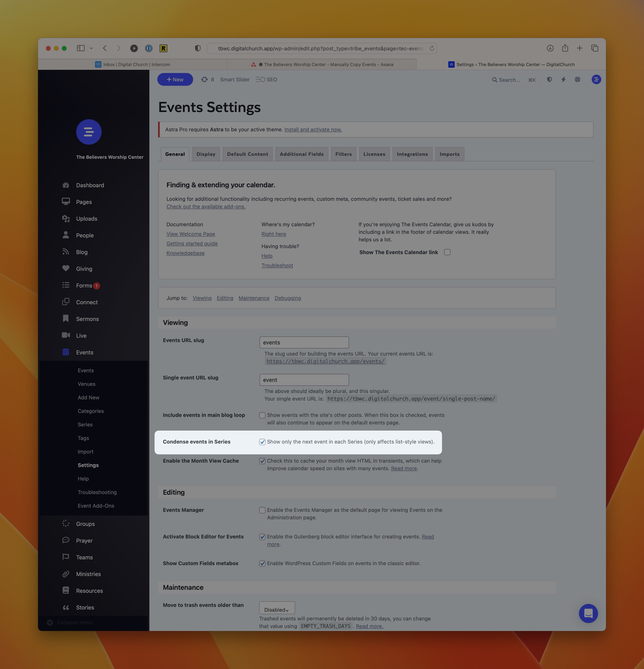The height and width of the screenshot is (669, 644).
Task: Reload page using address bar refresh icon
Action: (x=432, y=48)
